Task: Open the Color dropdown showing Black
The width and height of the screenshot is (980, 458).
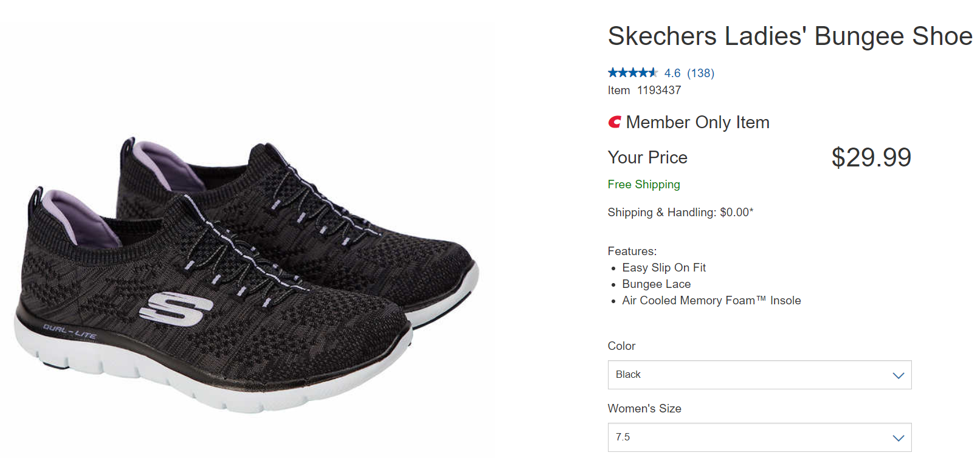Action: coord(759,375)
